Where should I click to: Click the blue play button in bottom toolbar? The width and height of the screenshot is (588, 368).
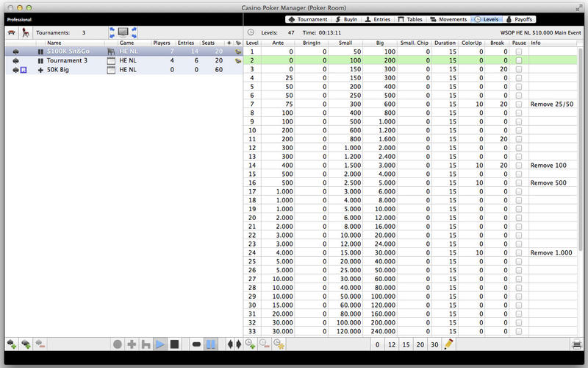[x=160, y=344]
